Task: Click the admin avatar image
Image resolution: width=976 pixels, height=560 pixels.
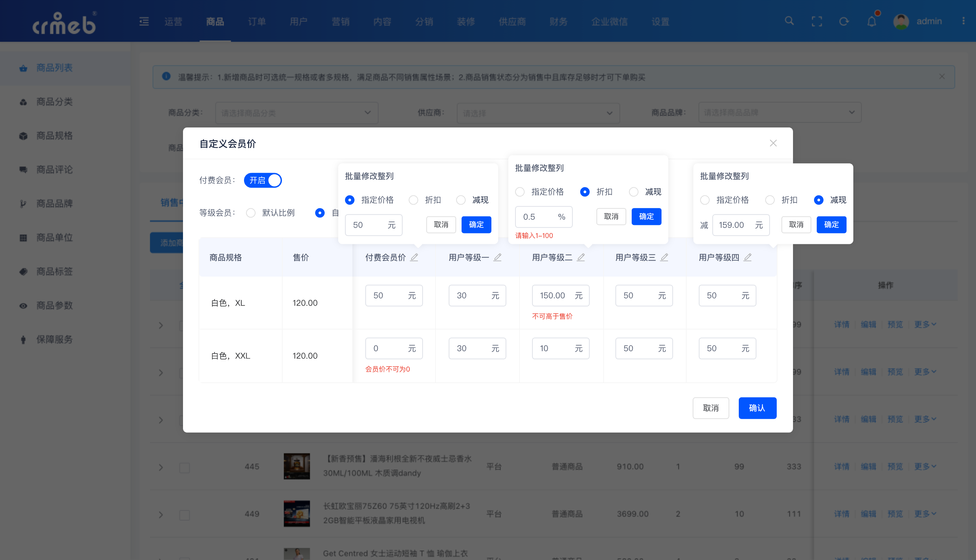Action: pos(901,22)
